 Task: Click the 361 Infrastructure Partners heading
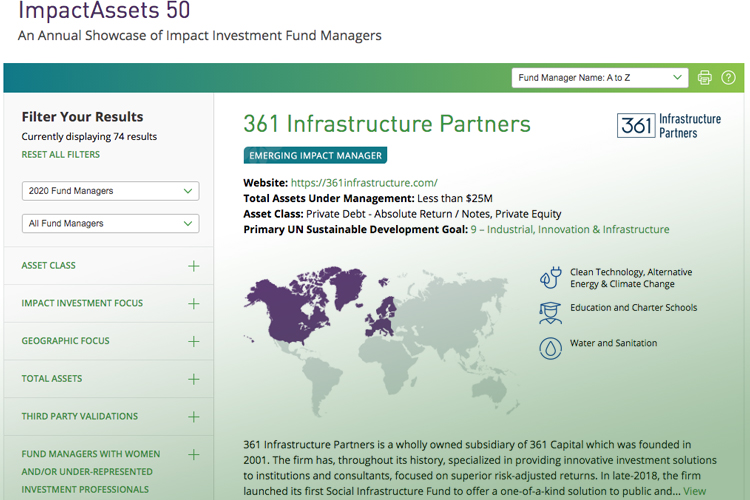(x=387, y=124)
